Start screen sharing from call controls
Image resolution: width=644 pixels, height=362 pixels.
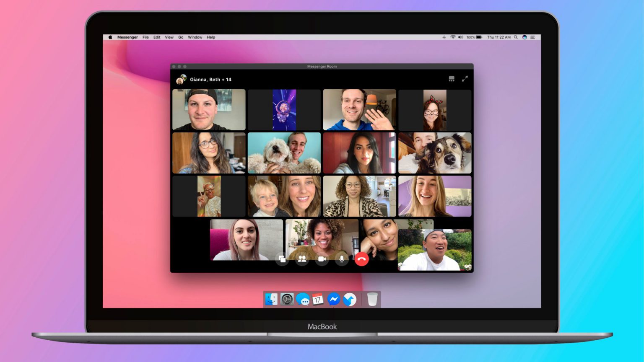282,259
